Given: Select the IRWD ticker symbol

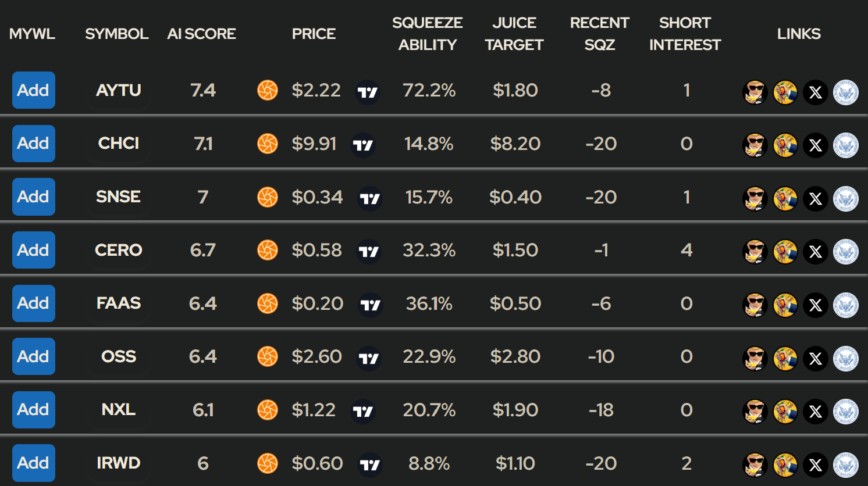Looking at the screenshot, I should pyautogui.click(x=119, y=463).
